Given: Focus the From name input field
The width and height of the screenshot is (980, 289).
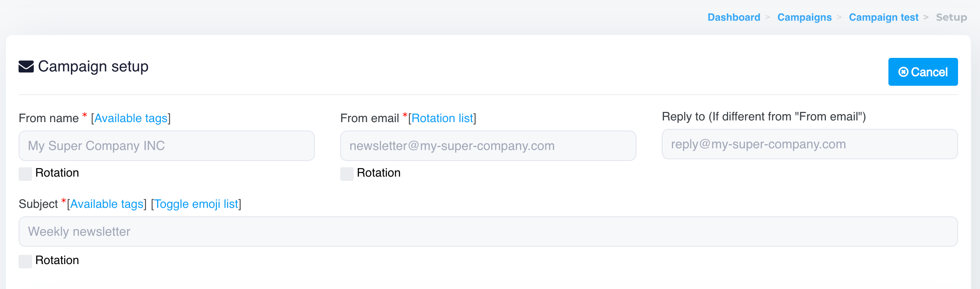Looking at the screenshot, I should pos(167,146).
